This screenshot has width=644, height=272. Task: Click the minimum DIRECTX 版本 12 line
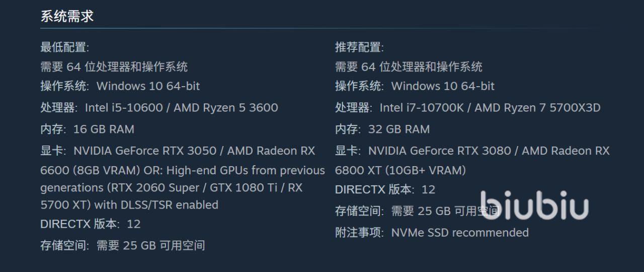90,224
